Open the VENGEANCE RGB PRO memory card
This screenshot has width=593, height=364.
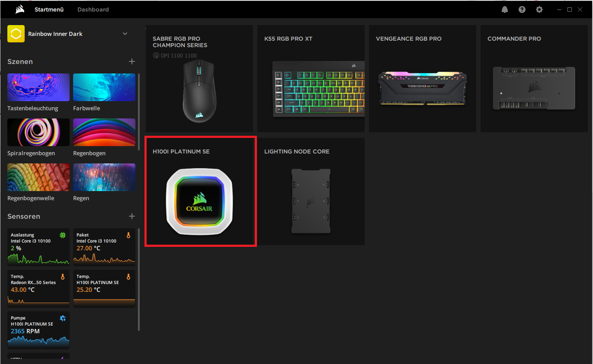click(423, 79)
